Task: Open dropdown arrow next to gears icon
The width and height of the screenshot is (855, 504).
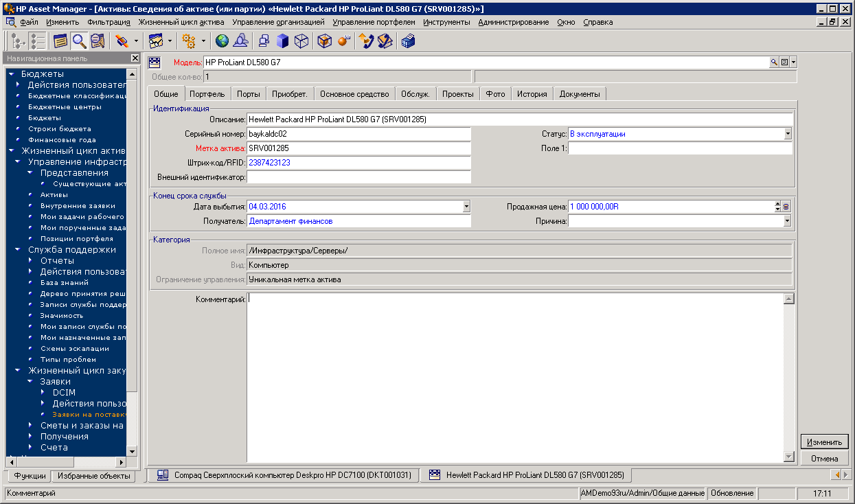Action: [203, 41]
